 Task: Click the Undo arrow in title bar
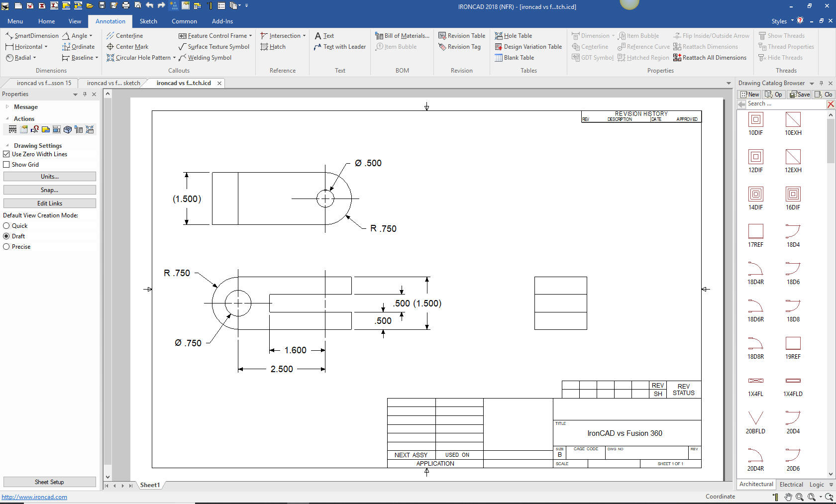click(149, 5)
